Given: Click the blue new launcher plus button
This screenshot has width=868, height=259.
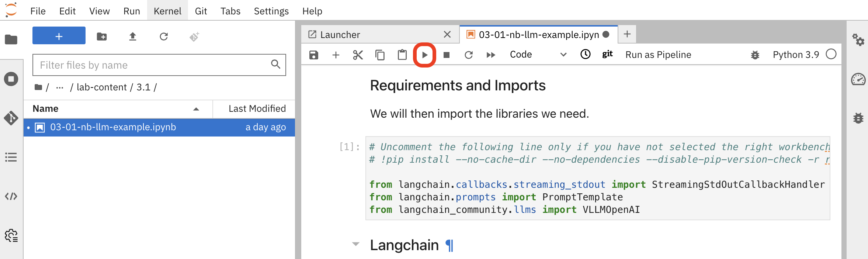Looking at the screenshot, I should click(x=59, y=36).
